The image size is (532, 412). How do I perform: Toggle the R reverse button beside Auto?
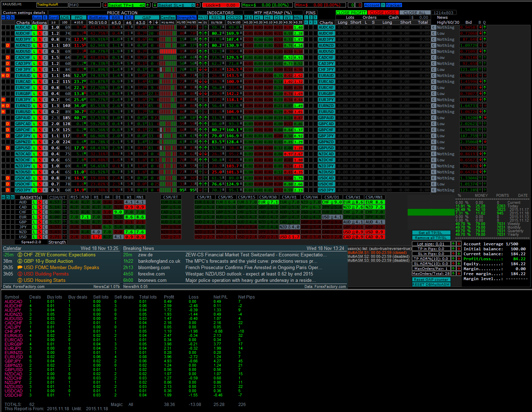pyautogui.click(x=45, y=18)
